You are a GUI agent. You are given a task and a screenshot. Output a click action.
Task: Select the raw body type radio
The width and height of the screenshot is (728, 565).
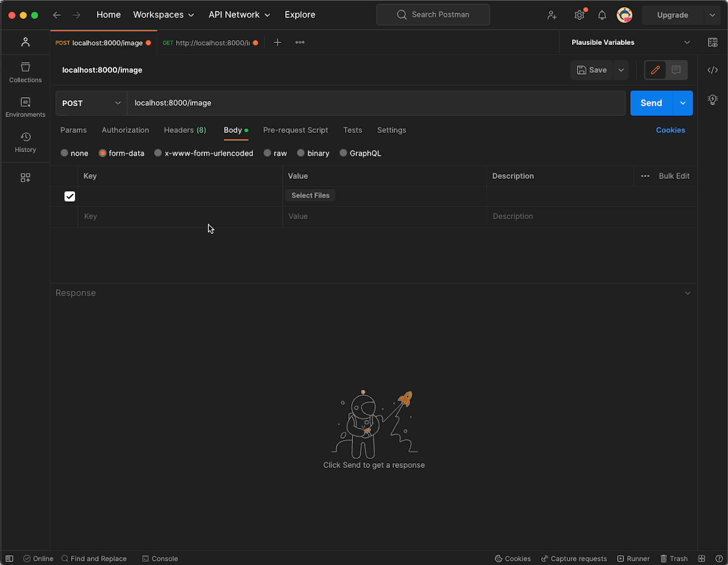tap(268, 153)
